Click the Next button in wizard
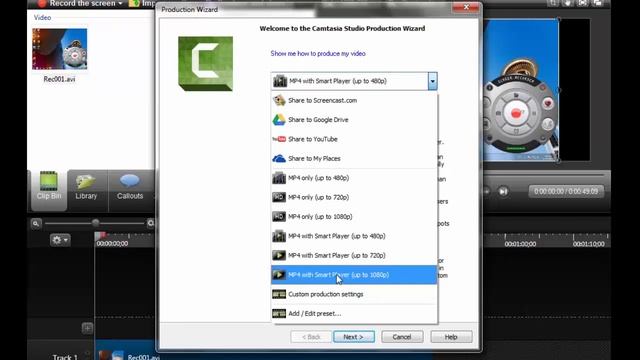This screenshot has width=640, height=360. (353, 337)
